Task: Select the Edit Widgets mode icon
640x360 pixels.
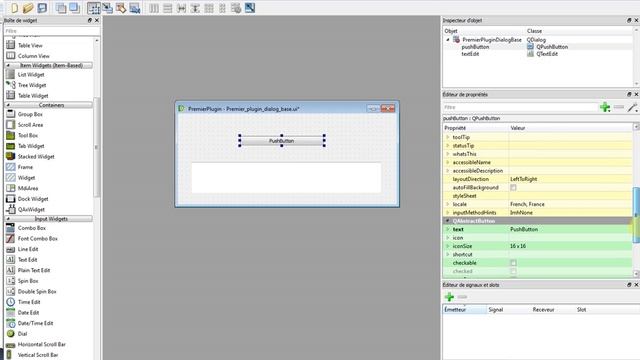Action: tap(93, 8)
